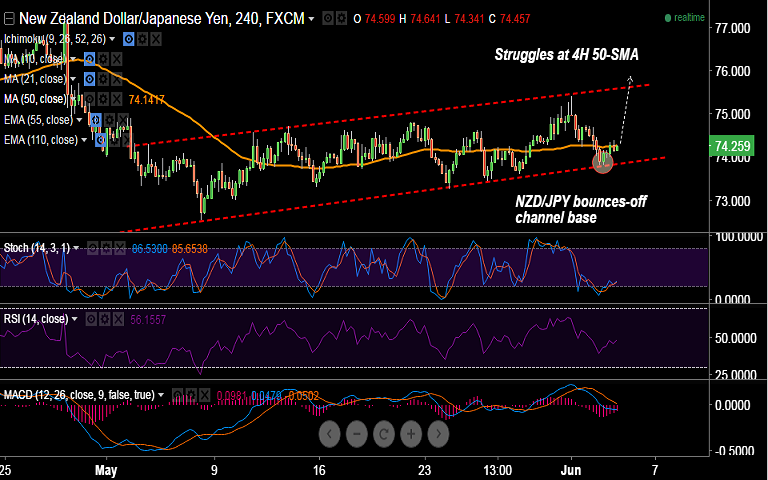The height and width of the screenshot is (480, 768).
Task: Open settings gear for EMA (110, close)
Action: [x=114, y=141]
